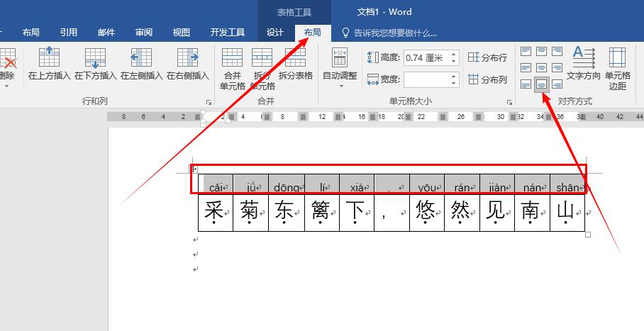
Task: Insert column to the left (在左侧插入)
Action: pyautogui.click(x=141, y=57)
